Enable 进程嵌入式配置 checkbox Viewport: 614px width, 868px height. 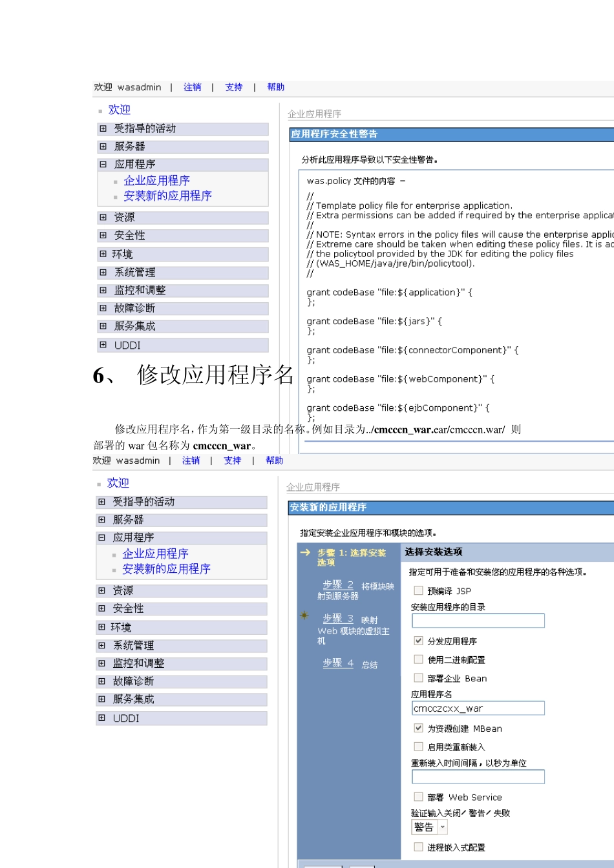tap(419, 847)
